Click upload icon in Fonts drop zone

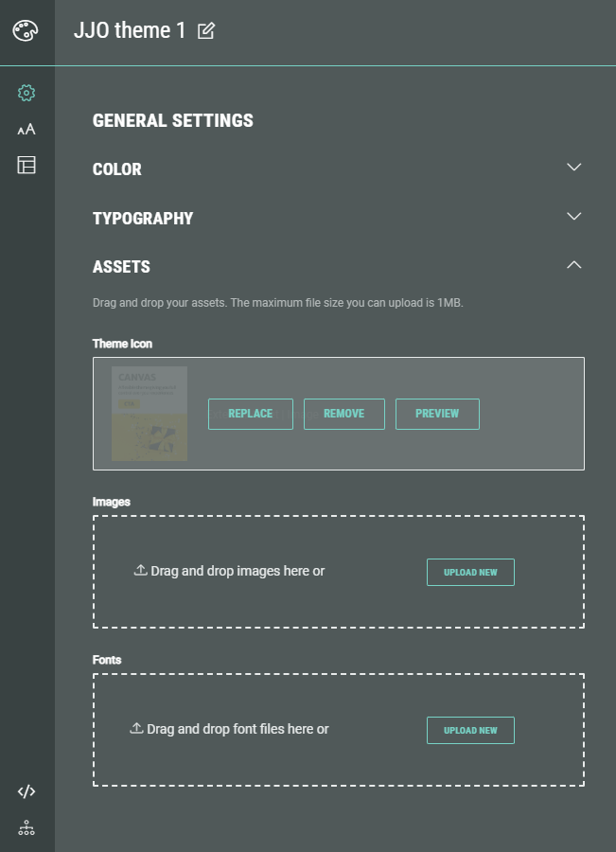pos(136,729)
